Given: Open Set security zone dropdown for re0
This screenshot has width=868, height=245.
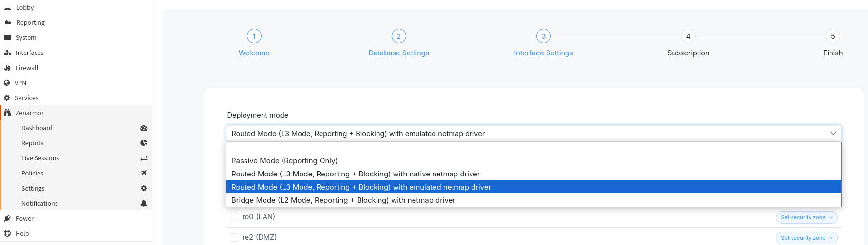Looking at the screenshot, I should coord(806,218).
